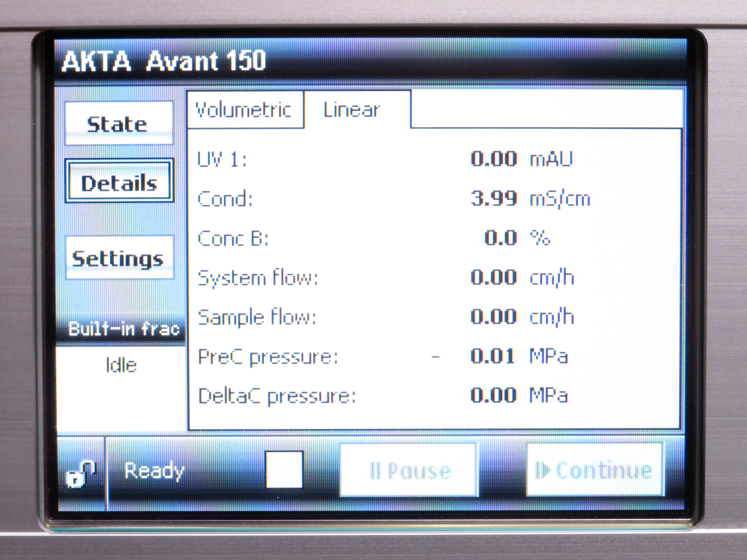Select the DeltaC pressure label
Screen dimensions: 747x560
277,396
